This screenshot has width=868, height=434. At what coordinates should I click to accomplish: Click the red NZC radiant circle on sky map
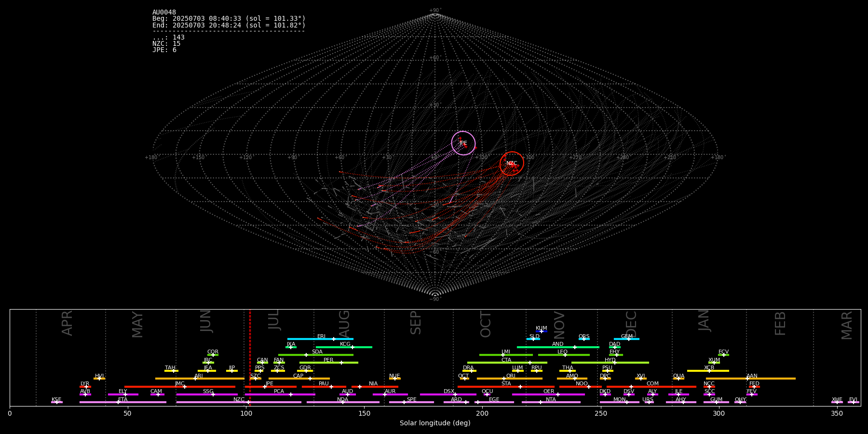point(512,163)
